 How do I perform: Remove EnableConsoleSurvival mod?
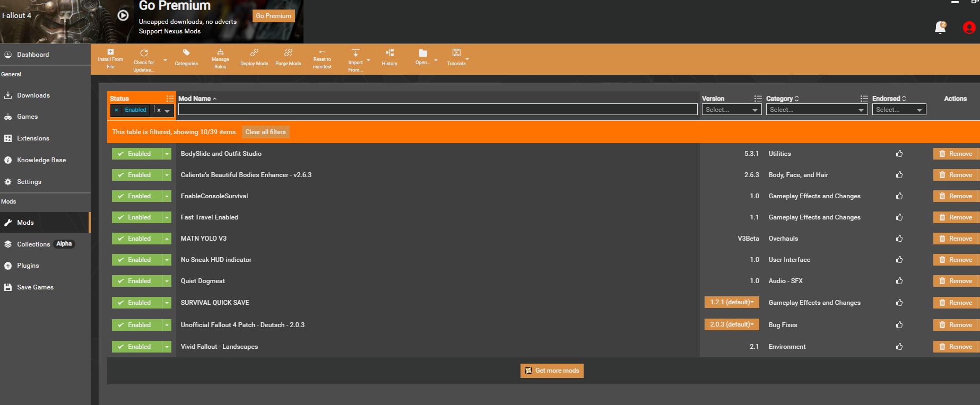click(x=956, y=196)
